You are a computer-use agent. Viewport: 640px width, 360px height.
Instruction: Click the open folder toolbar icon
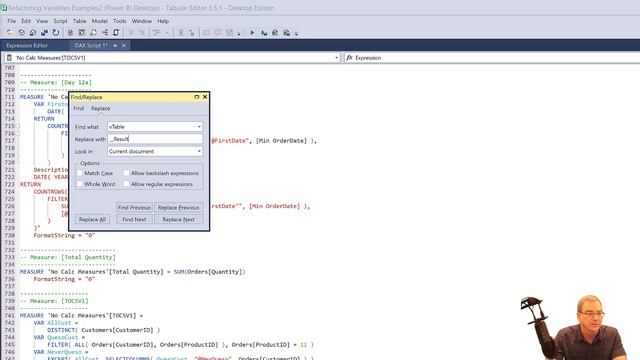[x=10, y=33]
